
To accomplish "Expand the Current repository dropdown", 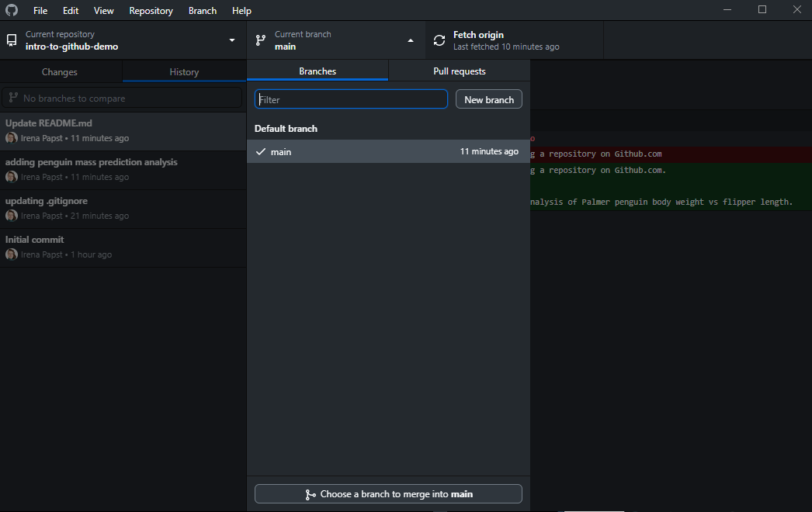I will pos(231,40).
